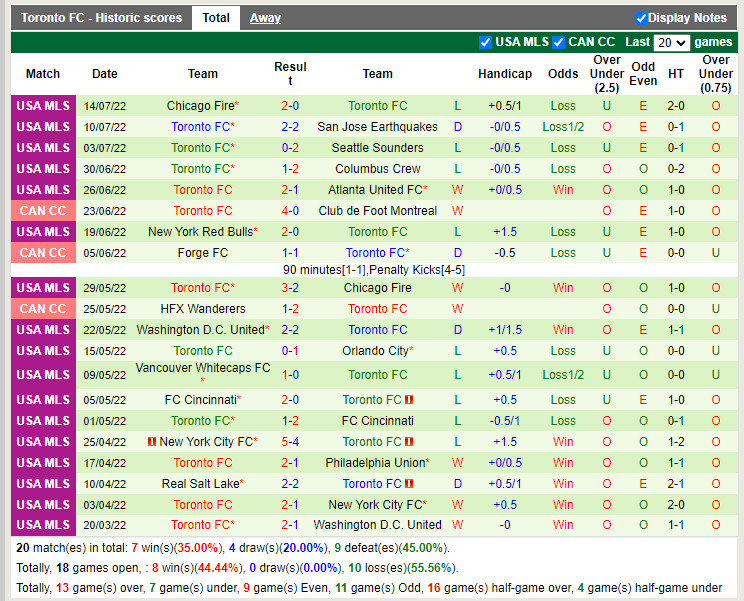Uncheck the USA MLS filter checkbox

[486, 42]
